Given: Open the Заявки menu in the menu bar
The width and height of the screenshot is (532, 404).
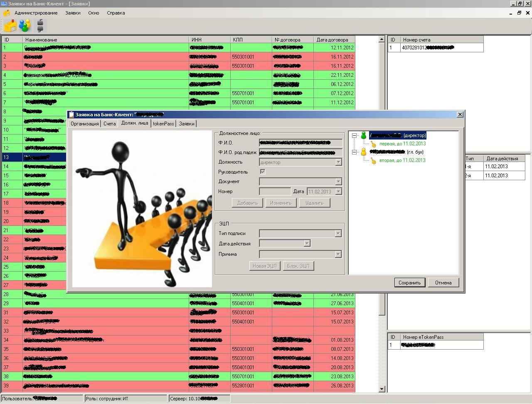Looking at the screenshot, I should pos(73,13).
